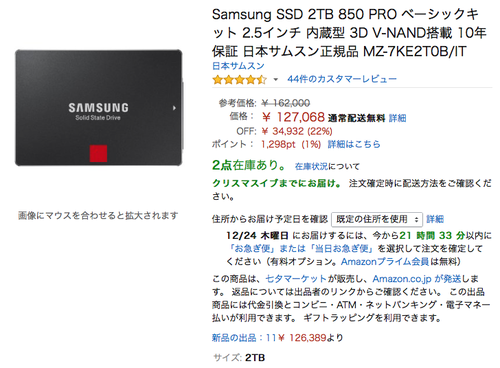Open the 新品の出品：11 offers link
Screen dimensions: 500x368
(x=244, y=338)
